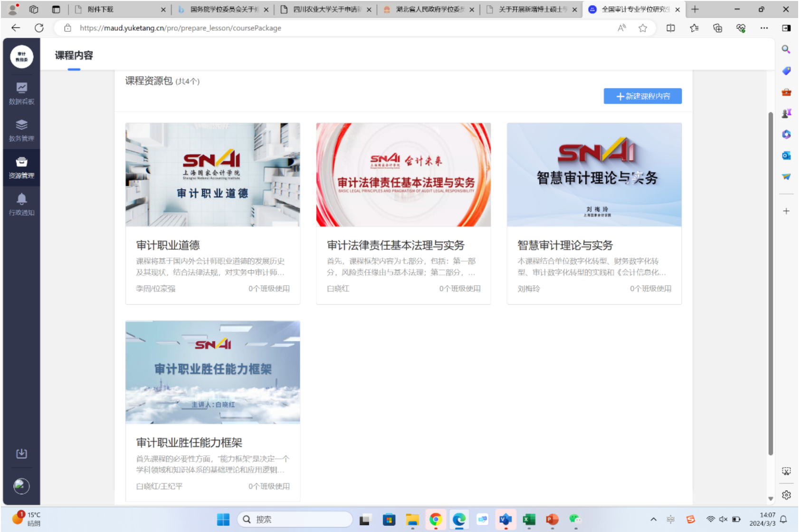Click the 审计法律责任基本法理与实务 cover thumbnail
Viewport: 801px width, 532px height.
click(403, 175)
